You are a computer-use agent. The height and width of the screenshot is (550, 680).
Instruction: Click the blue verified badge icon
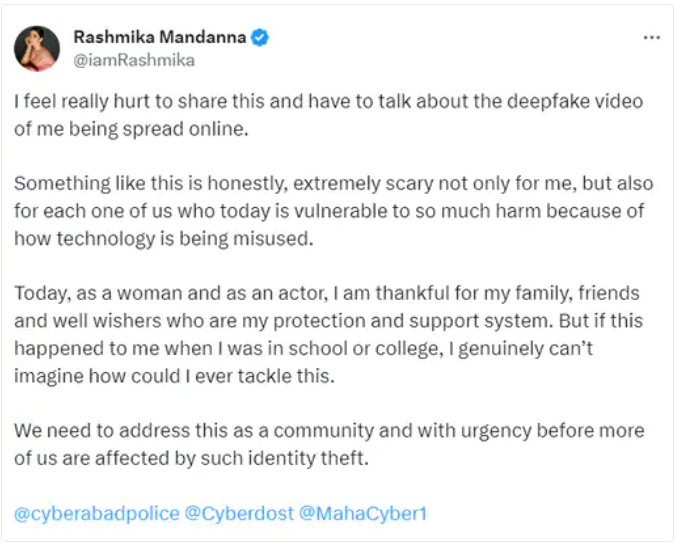point(260,38)
